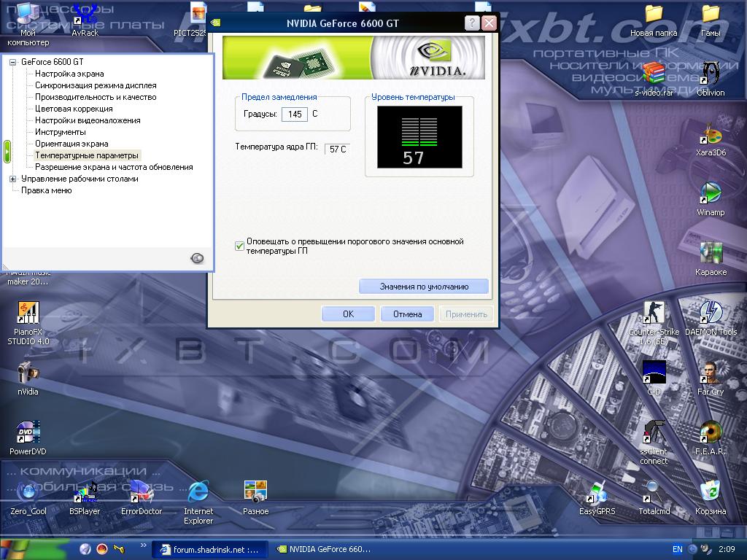Click the Отмена cancel button
The height and width of the screenshot is (560, 747).
pyautogui.click(x=407, y=314)
